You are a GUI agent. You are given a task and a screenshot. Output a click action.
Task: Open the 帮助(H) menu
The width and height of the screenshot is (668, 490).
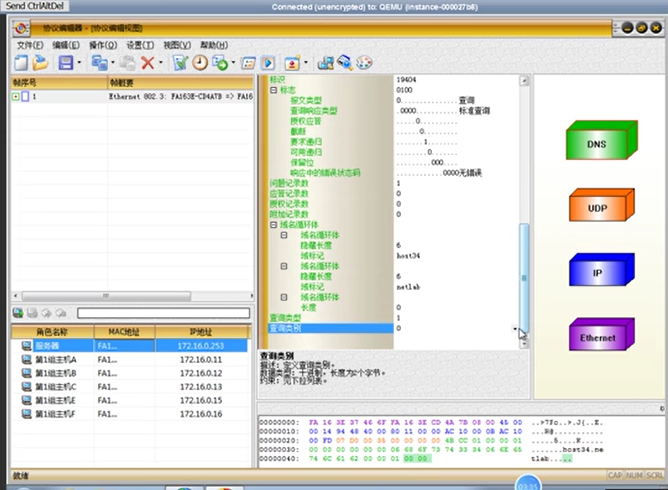click(x=214, y=45)
